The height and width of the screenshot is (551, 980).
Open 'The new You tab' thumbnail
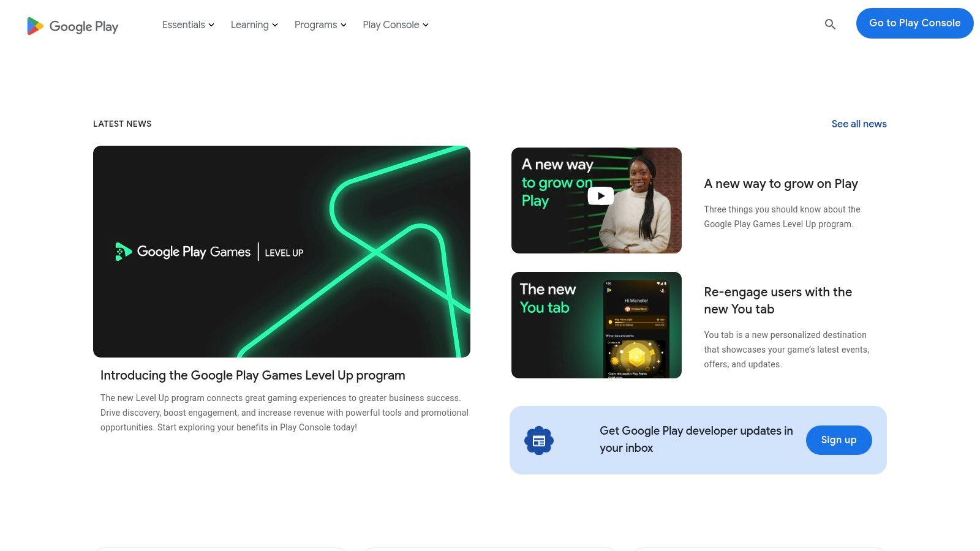click(596, 325)
